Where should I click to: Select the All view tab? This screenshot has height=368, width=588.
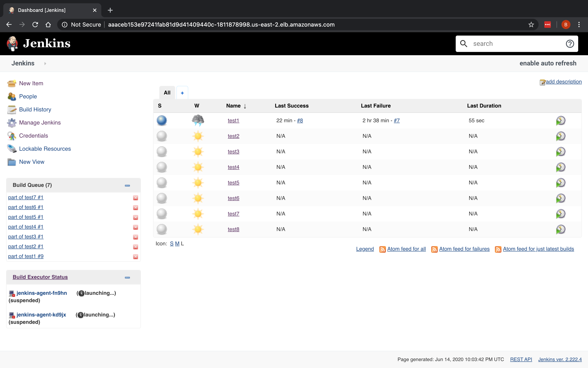(x=167, y=93)
